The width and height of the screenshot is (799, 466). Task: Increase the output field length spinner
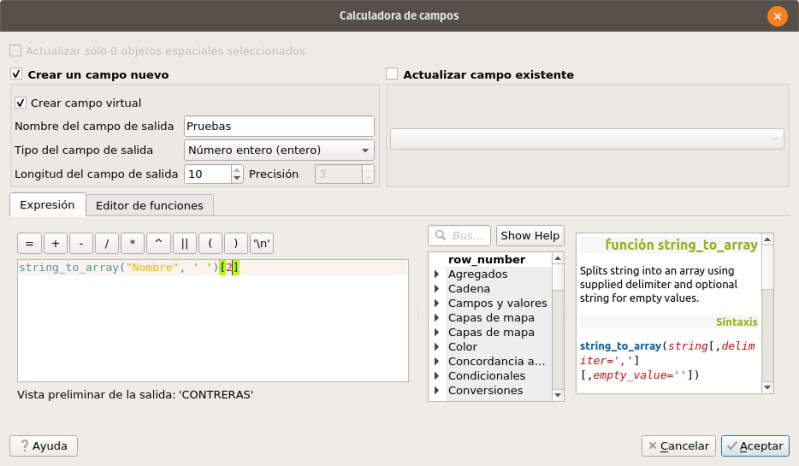[x=237, y=170]
